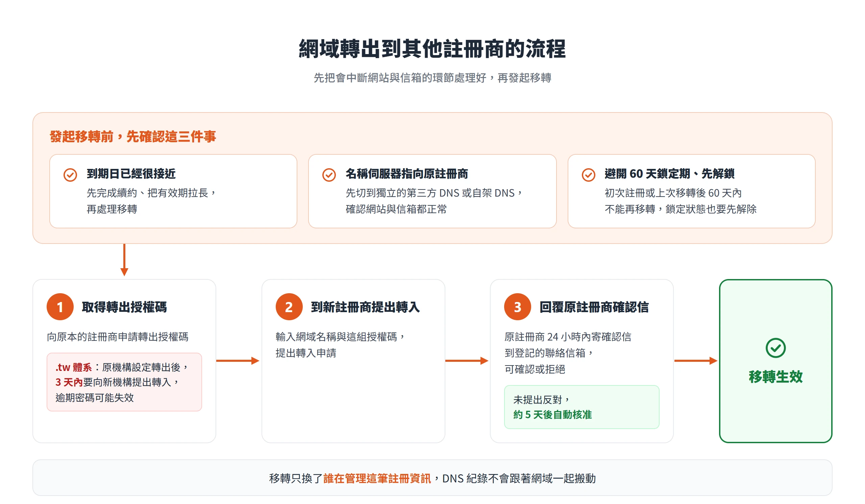
Task: Click the text 輸入網域名稱與這組授權碼
Action: point(337,336)
